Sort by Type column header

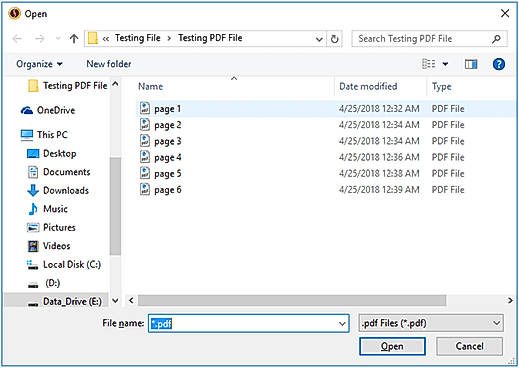click(441, 87)
